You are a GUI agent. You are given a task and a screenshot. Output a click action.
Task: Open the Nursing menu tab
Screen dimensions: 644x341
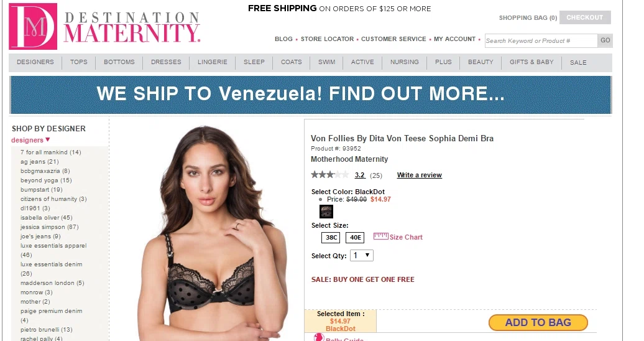[405, 62]
